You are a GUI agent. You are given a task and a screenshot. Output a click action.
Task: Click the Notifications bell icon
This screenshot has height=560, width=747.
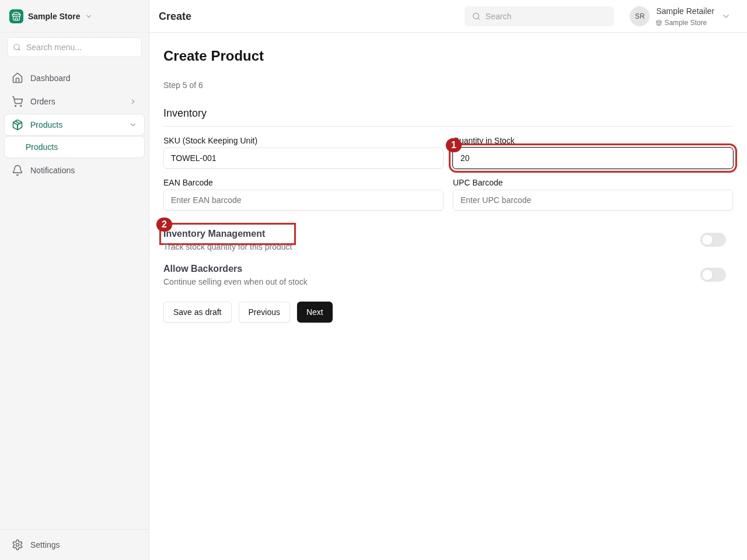[x=18, y=170]
